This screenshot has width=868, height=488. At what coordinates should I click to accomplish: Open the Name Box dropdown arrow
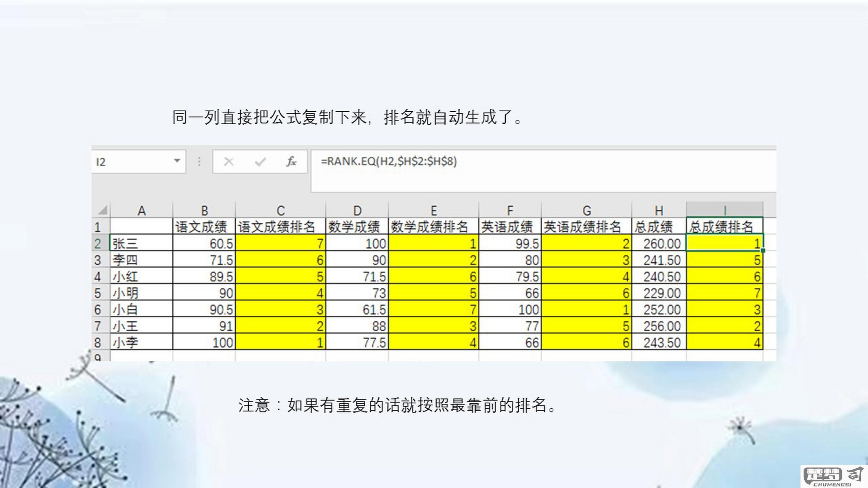[x=177, y=161]
